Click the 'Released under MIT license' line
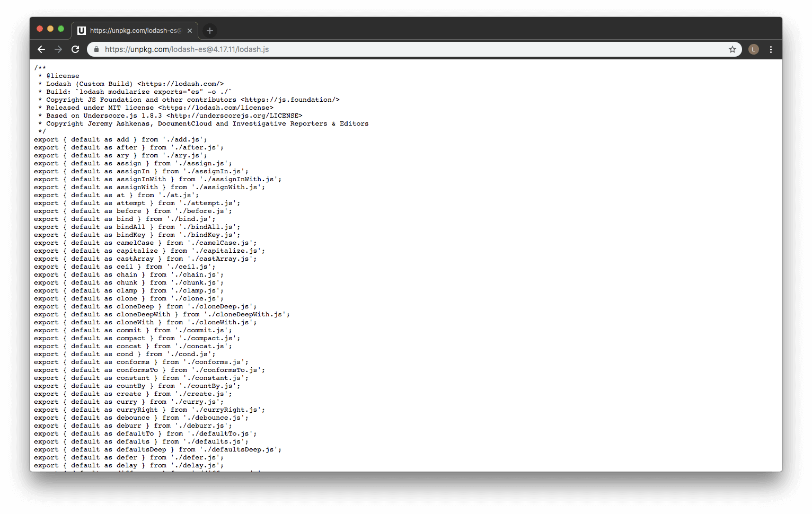This screenshot has width=812, height=514. tap(156, 108)
